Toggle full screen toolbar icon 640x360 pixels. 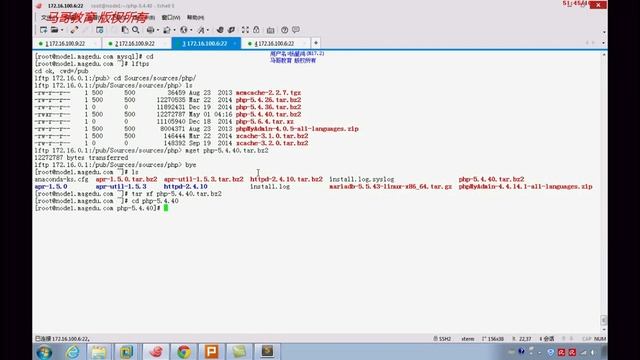pyautogui.click(x=245, y=30)
